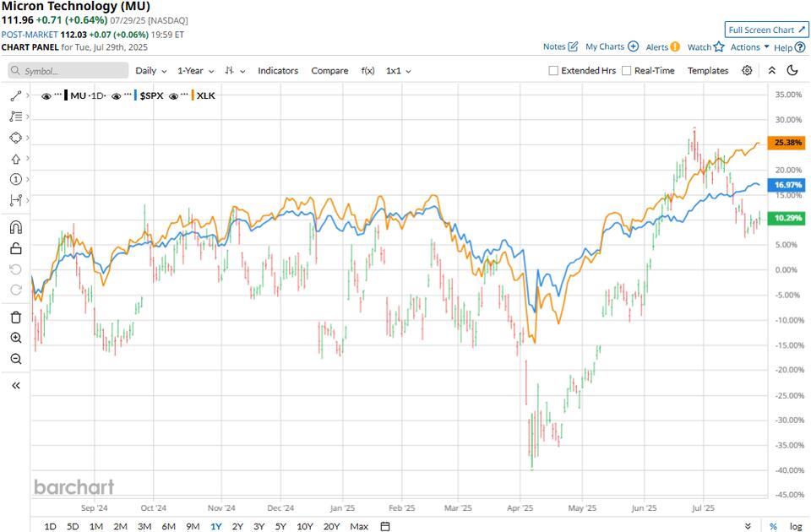Open the Daily frequency dropdown
Image resolution: width=811 pixels, height=532 pixels.
point(151,70)
